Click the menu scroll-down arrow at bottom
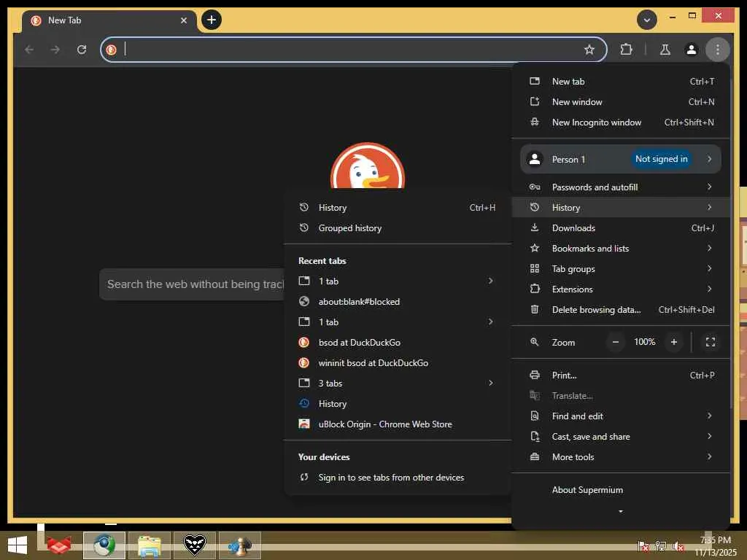This screenshot has width=747, height=560. 620,511
